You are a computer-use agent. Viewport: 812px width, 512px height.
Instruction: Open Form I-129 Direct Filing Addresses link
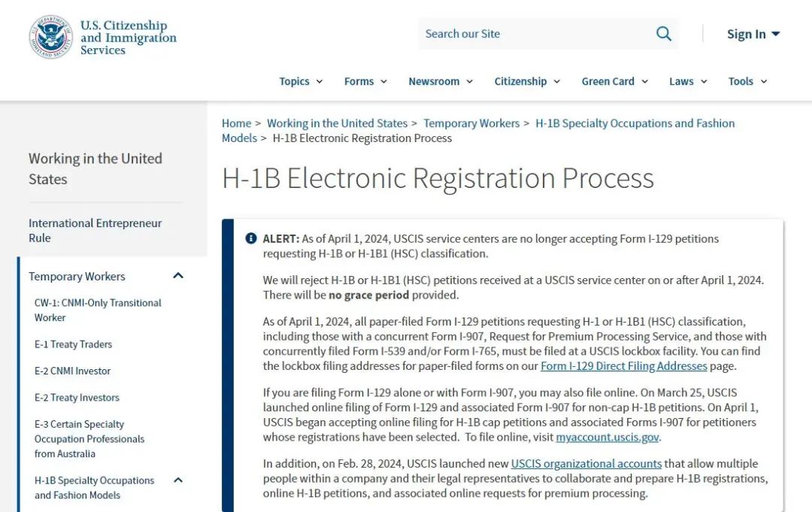pyautogui.click(x=623, y=366)
